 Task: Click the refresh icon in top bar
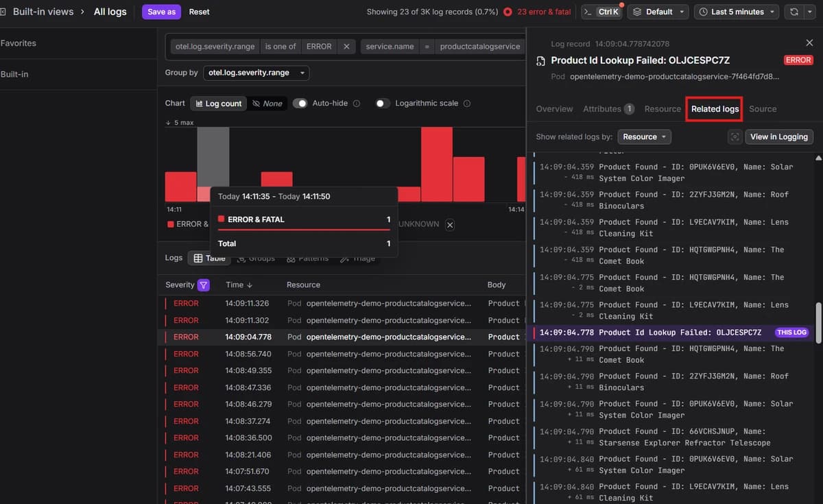794,12
